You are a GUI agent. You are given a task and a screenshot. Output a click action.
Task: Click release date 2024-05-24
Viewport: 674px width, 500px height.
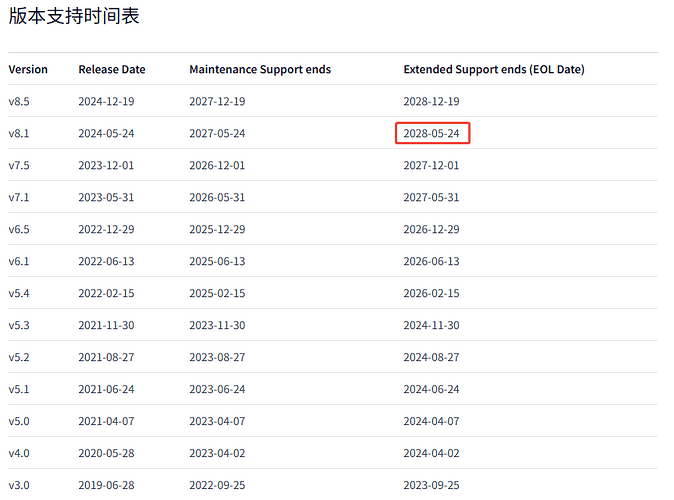106,133
